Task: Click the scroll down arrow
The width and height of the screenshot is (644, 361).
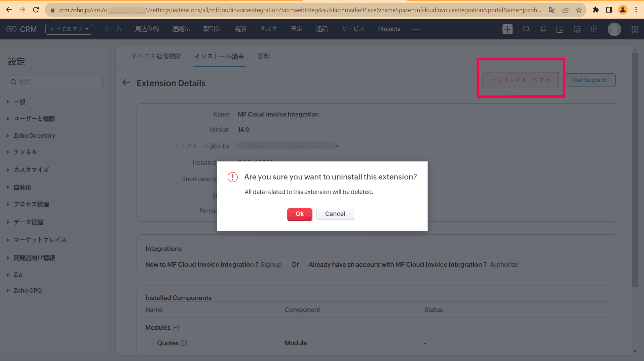Action: click(x=635, y=352)
